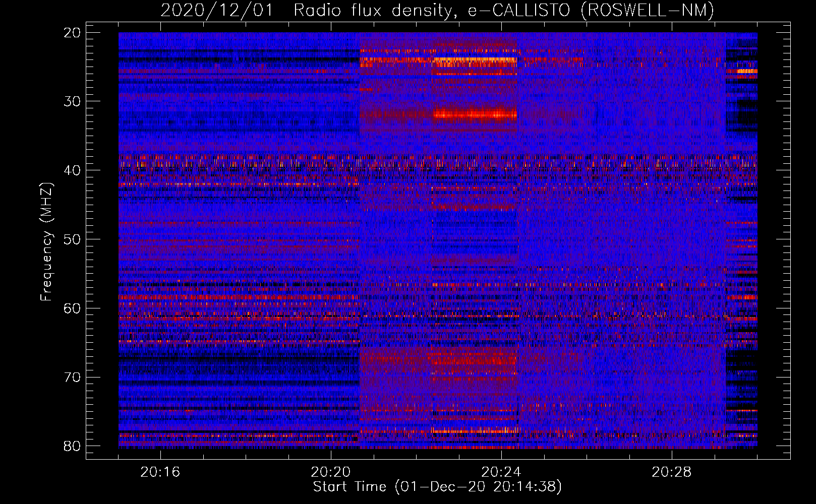Click the 30 frequency tick label
Image resolution: width=816 pixels, height=504 pixels.
[x=73, y=101]
